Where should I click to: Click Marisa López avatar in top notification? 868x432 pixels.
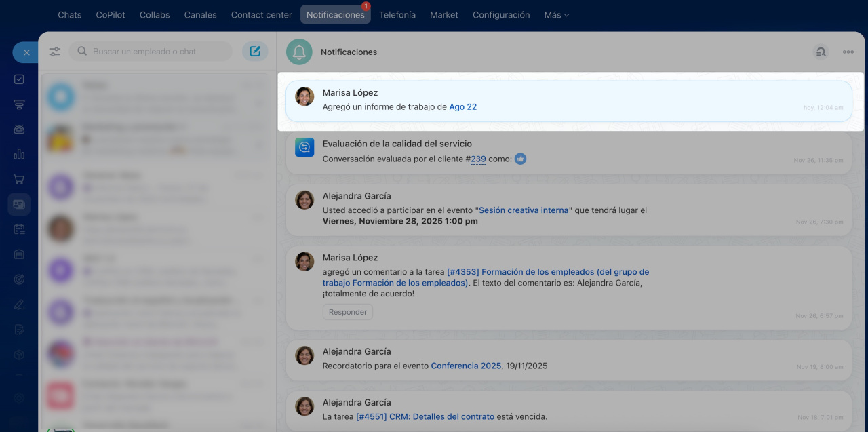click(304, 97)
